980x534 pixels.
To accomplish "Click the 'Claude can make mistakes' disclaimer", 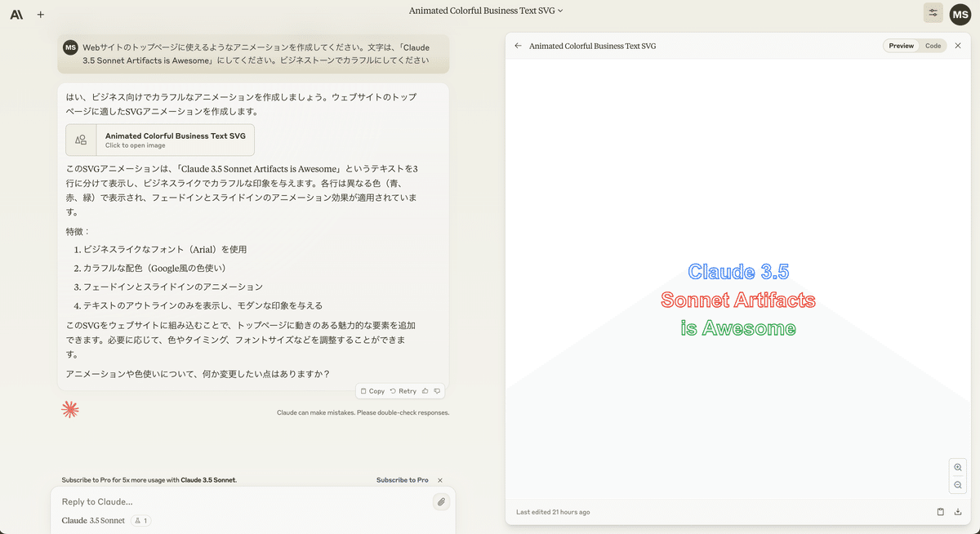I will (x=363, y=412).
